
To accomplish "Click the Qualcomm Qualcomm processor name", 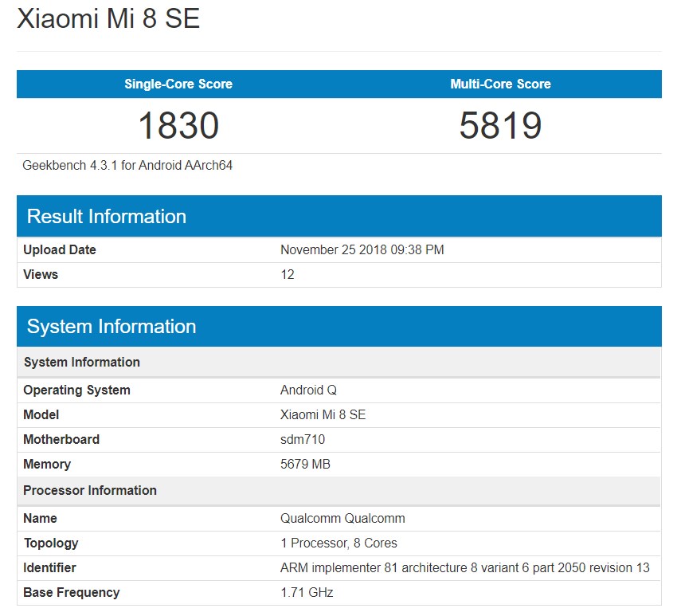I will point(342,518).
